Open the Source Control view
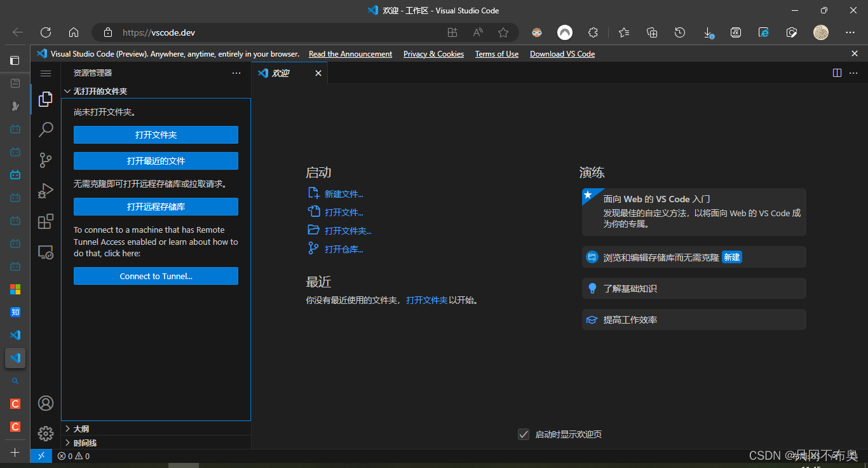Viewport: 868px width, 468px height. (46, 160)
